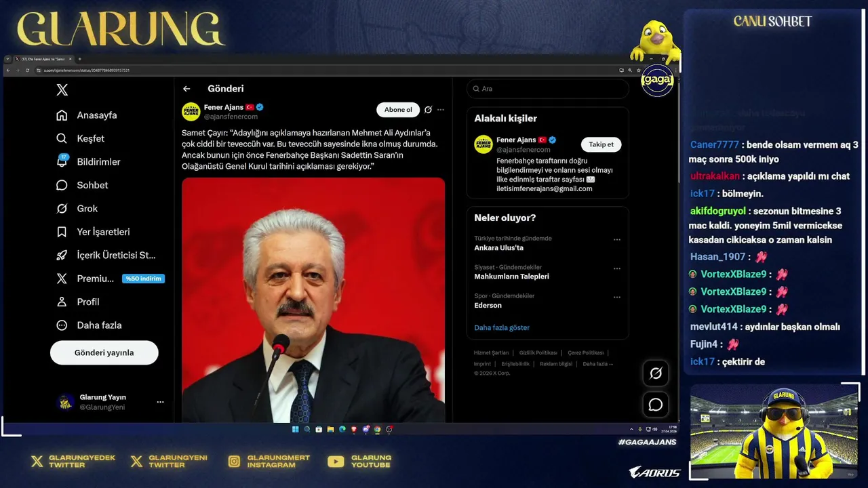Click ultrakalkan username in chat
868x488 pixels.
715,176
